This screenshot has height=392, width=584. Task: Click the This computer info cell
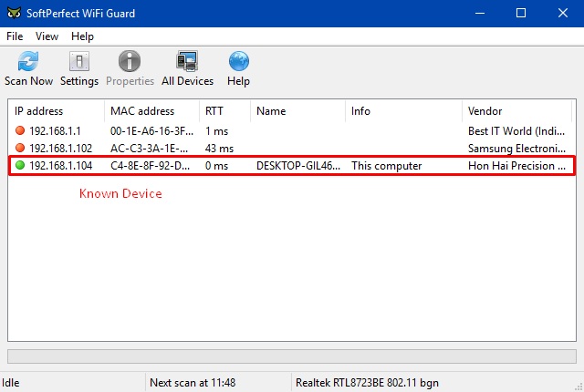click(387, 166)
